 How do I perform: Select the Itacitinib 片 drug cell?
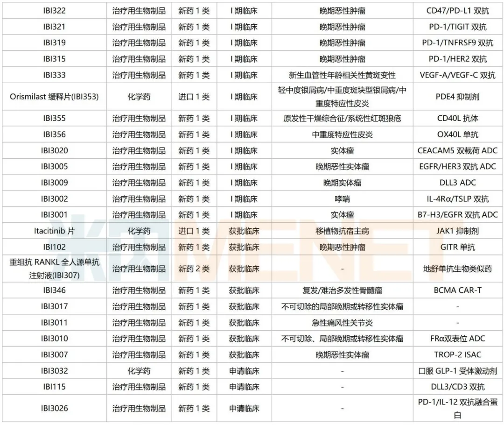click(x=54, y=231)
